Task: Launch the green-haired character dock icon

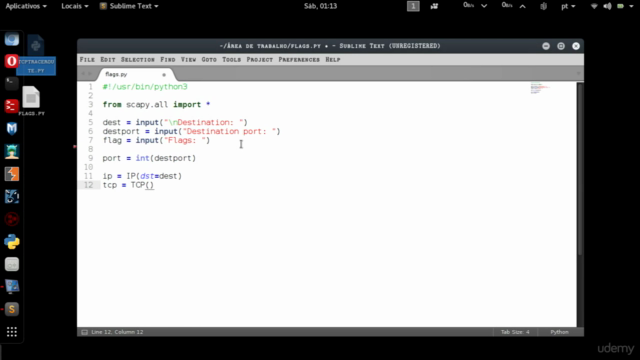Action: click(11, 151)
